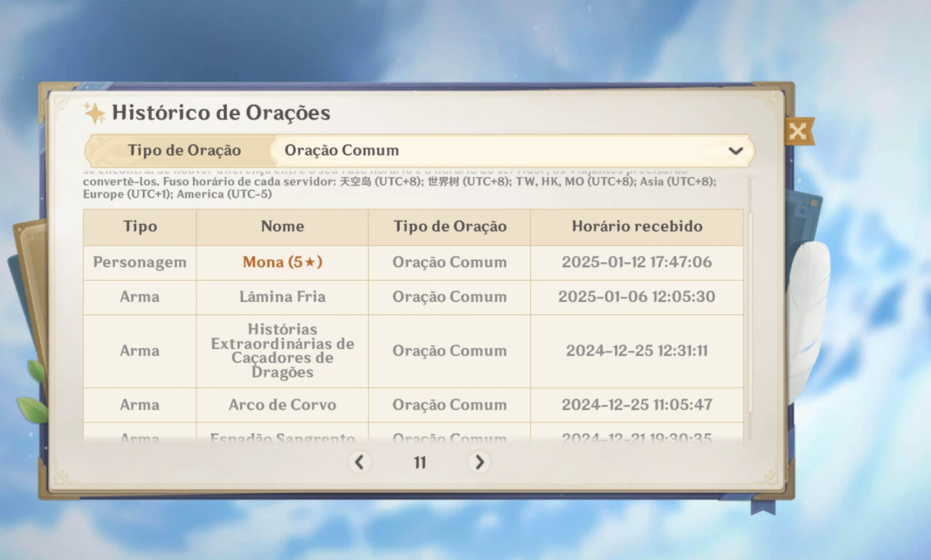931x560 pixels.
Task: Click the Tipo de Oração column header
Action: tap(450, 227)
